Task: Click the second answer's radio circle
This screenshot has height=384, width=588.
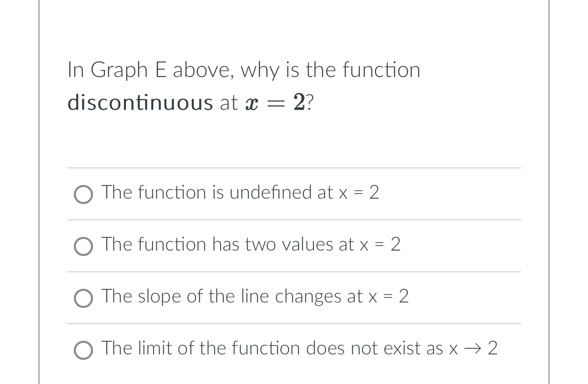Action: pyautogui.click(x=83, y=246)
